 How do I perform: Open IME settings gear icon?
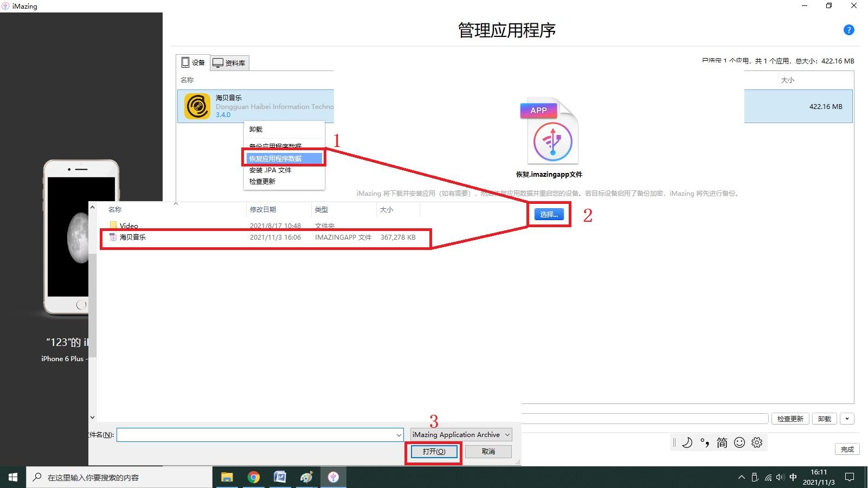pos(757,442)
